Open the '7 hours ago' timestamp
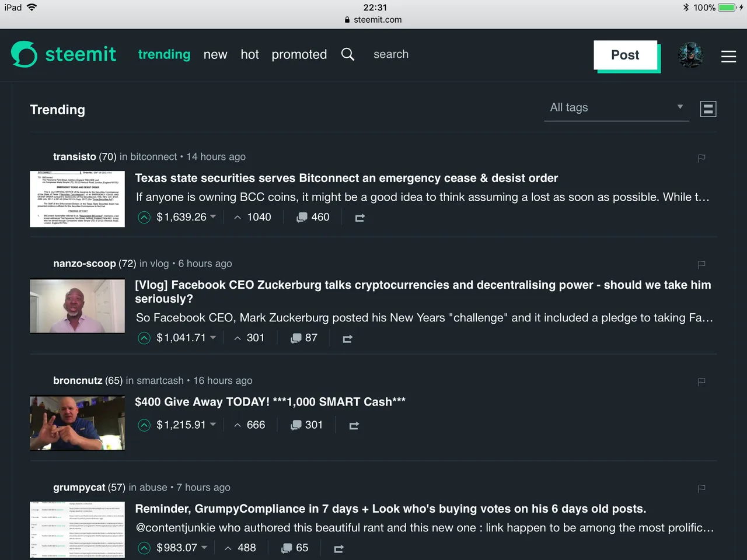This screenshot has height=560, width=747. coord(204,487)
